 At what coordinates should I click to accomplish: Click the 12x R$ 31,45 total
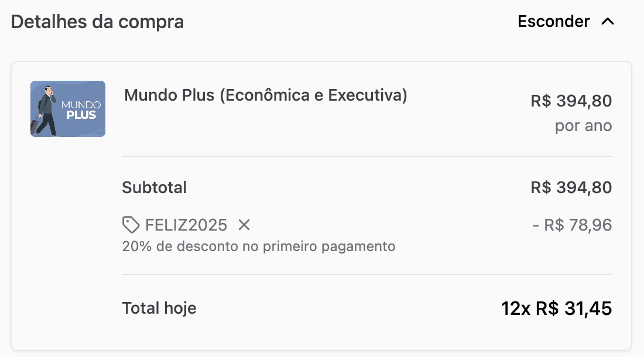(x=556, y=308)
